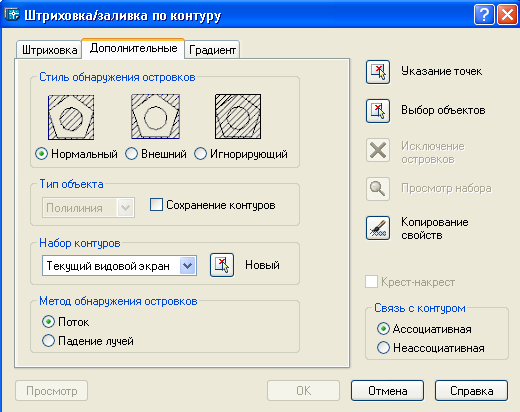Click the Исключение островков X icon
Screen dimensions: 520x412
tap(378, 150)
